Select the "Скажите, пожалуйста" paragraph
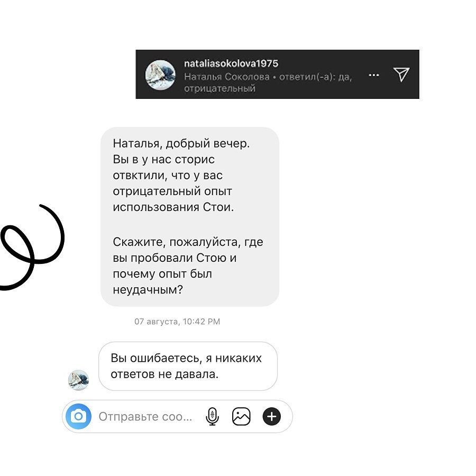 (x=188, y=266)
